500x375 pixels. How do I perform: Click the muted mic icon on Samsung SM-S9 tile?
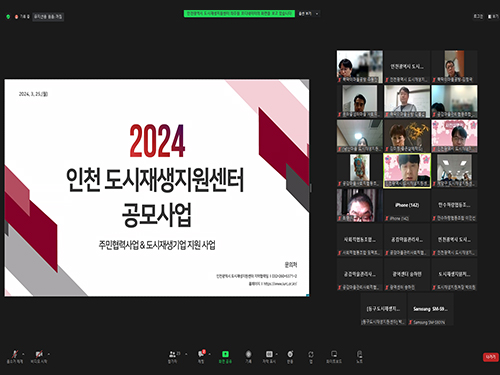pos(411,322)
